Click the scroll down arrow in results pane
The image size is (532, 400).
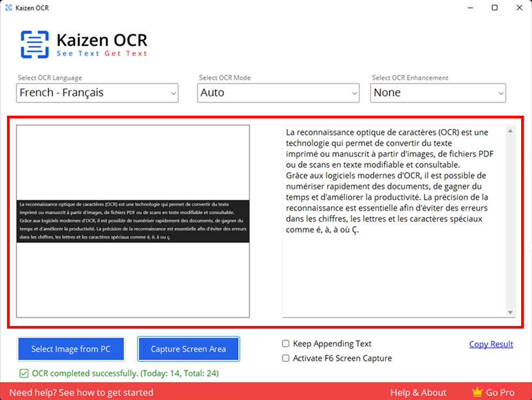coord(510,312)
